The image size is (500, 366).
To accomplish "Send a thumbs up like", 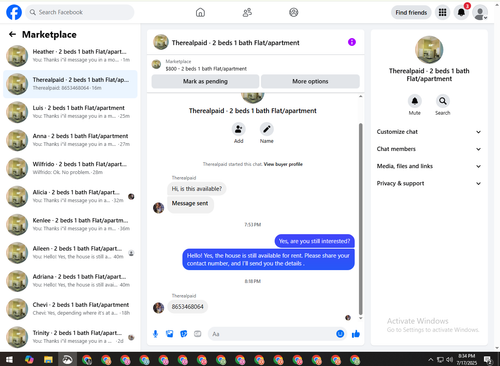I will (356, 334).
